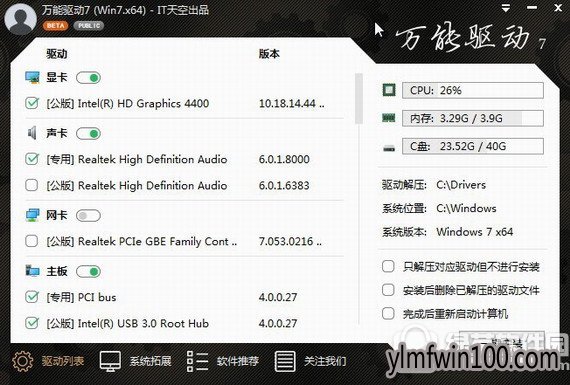Click the 4.0.0.27 version for USB 3.0 Root Hub
Viewport: 570px width, 385px height.
click(x=278, y=323)
